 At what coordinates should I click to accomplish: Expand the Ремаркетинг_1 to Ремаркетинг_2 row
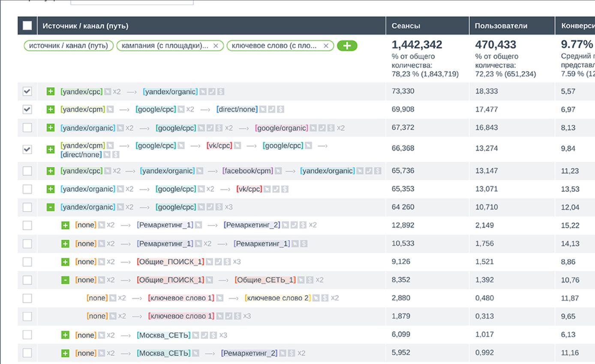[65, 225]
